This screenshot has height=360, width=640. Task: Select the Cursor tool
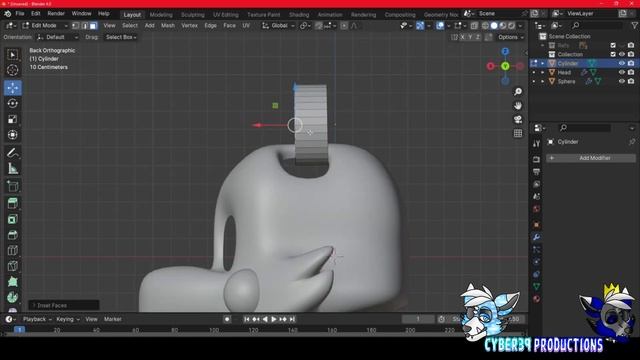13,70
